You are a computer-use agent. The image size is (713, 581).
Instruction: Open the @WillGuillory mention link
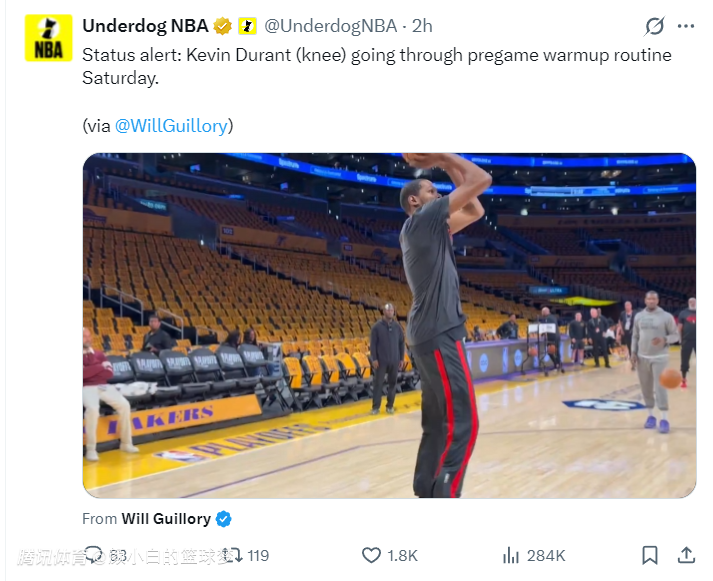(171, 126)
